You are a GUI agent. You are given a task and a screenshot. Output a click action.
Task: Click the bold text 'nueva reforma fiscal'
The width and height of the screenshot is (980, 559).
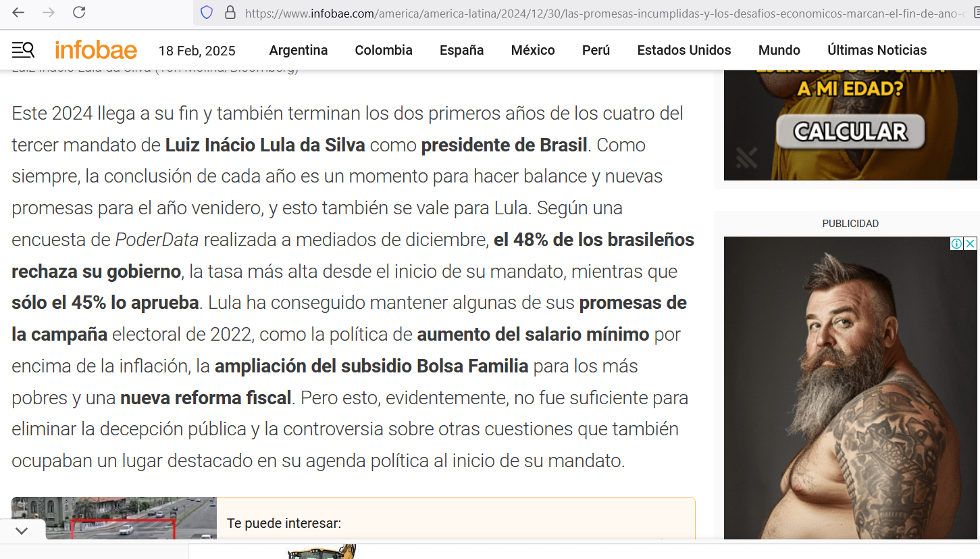click(x=206, y=398)
